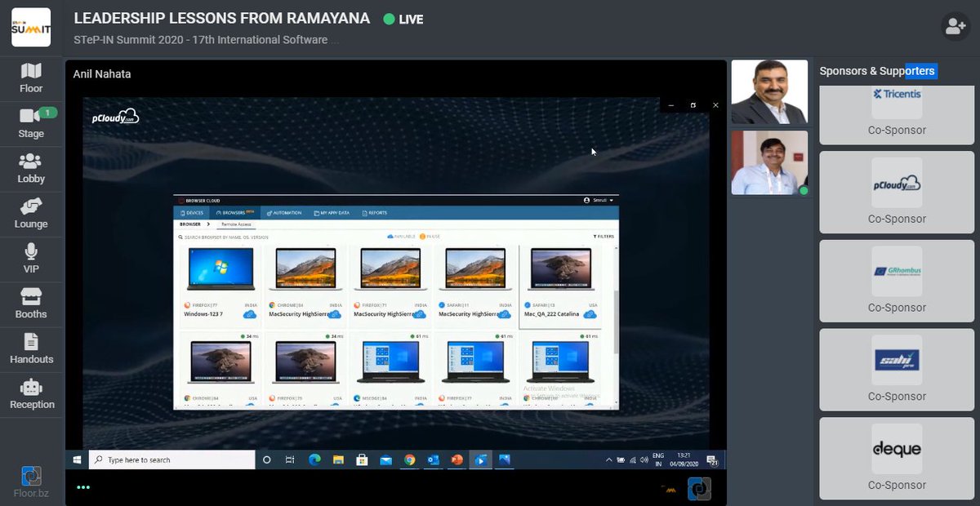The height and width of the screenshot is (506, 980).
Task: Select the Remote Access sub-tab
Action: pos(236,224)
